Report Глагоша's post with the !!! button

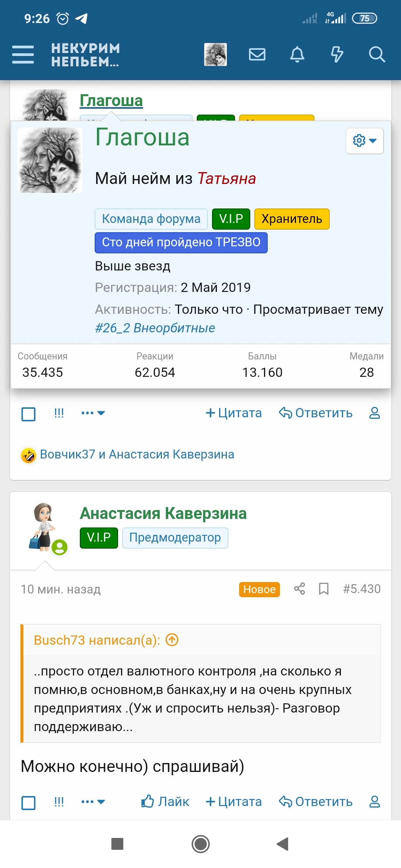59,413
